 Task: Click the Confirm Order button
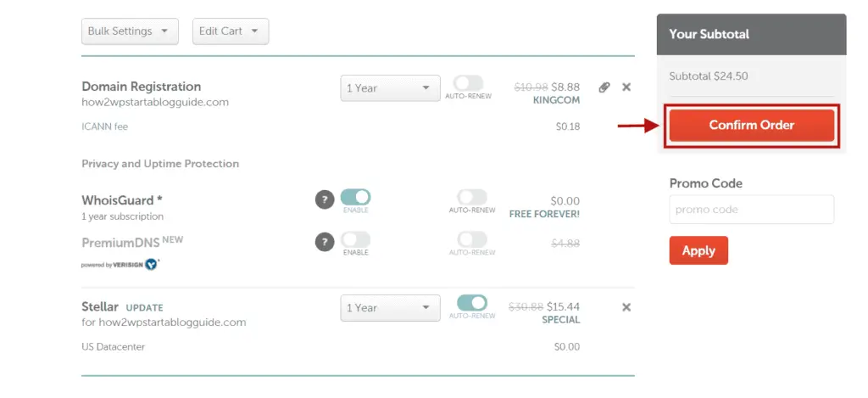coord(752,126)
